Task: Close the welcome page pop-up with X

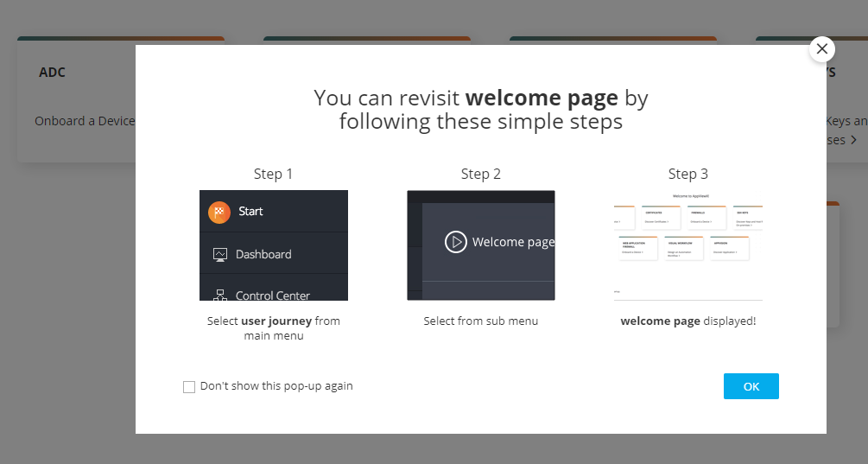Action: point(822,48)
